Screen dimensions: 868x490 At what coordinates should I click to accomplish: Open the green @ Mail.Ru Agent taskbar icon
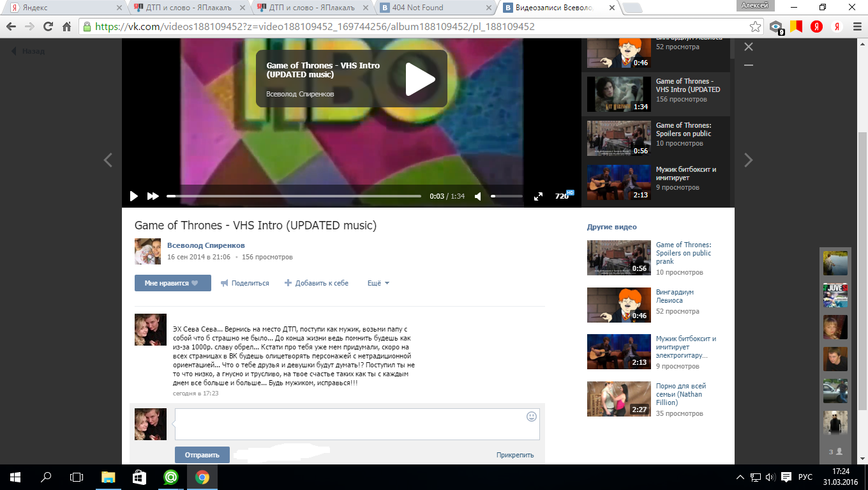[x=170, y=477]
